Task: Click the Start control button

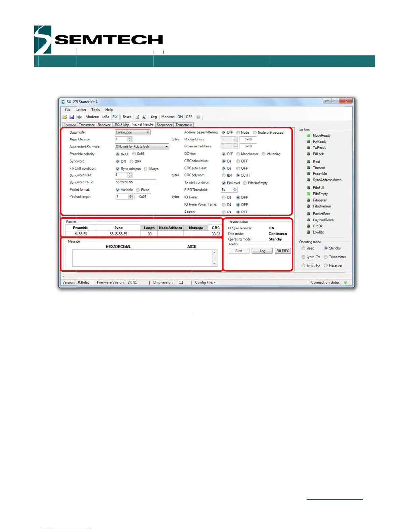Action: point(239,251)
